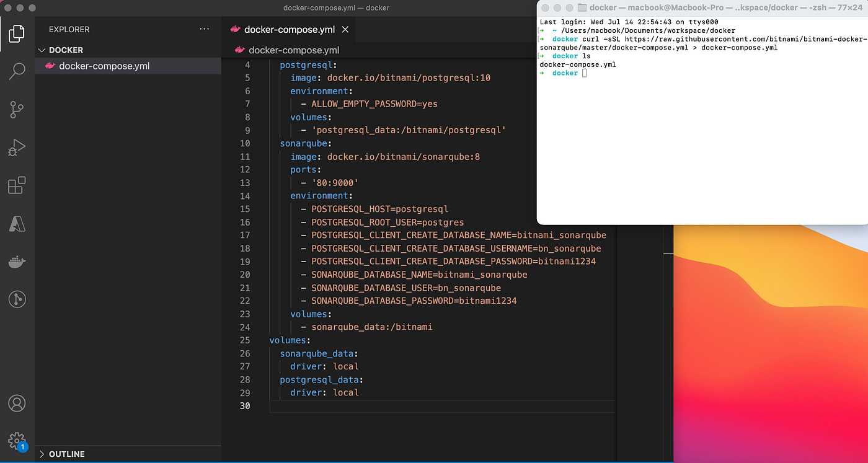Select the docker-compose.yml editor tab
Viewport: 868px width, 463px height.
[x=289, y=30]
